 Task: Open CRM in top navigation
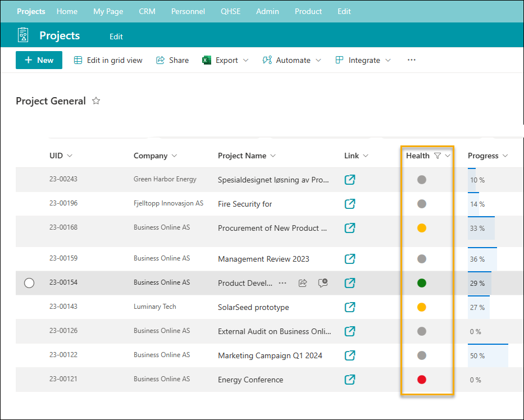[147, 11]
